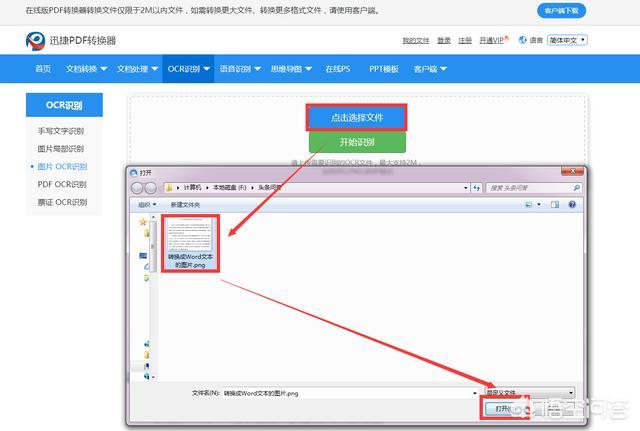Click 本地磁盘 (F:) in path bar
This screenshot has width=640, height=431.
click(x=230, y=187)
